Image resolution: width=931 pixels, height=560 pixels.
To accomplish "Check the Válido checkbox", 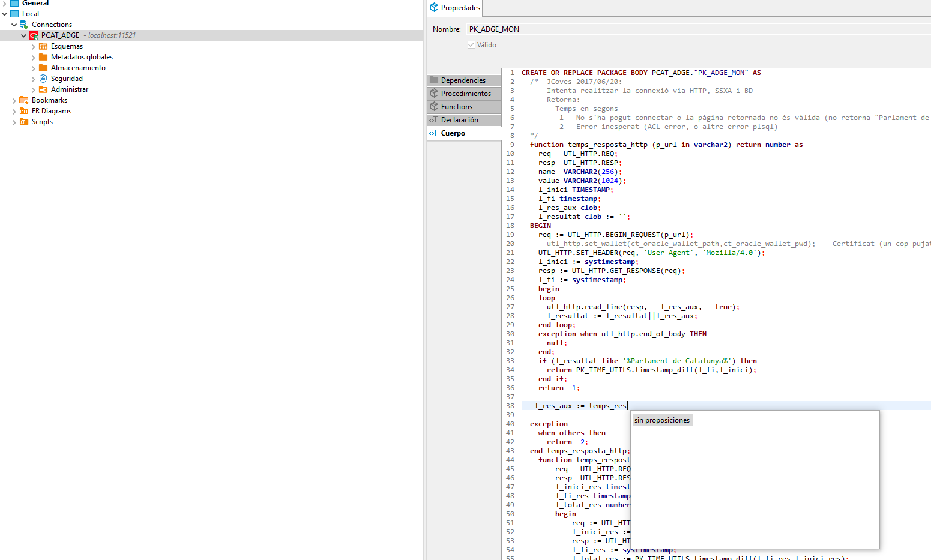I will pyautogui.click(x=472, y=44).
